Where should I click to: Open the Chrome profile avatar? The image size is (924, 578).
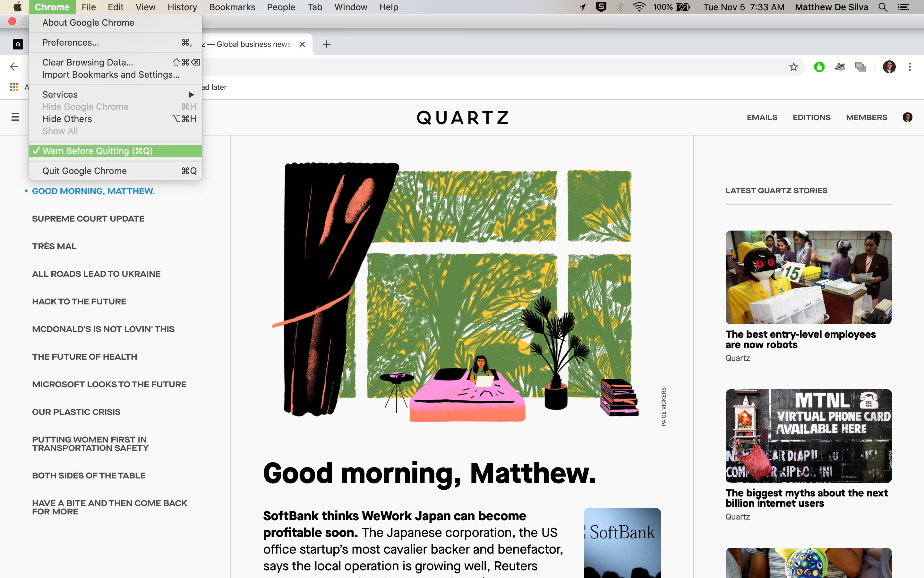pyautogui.click(x=889, y=67)
